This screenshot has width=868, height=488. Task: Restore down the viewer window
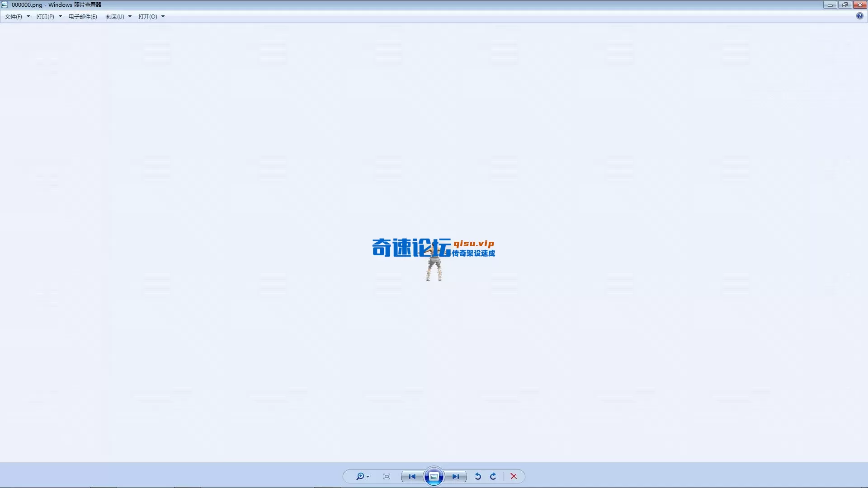[x=844, y=5]
